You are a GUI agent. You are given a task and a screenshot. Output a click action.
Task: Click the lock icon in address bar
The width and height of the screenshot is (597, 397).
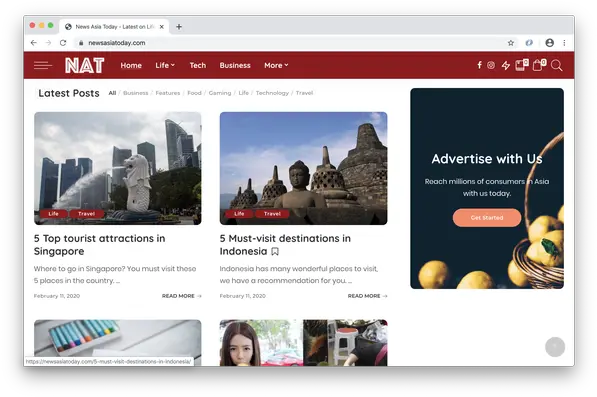81,43
